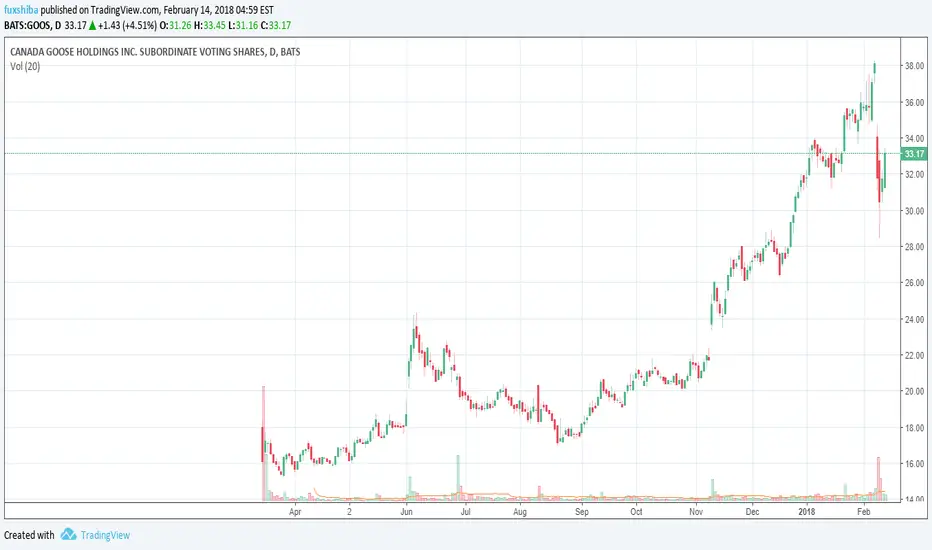The width and height of the screenshot is (932, 550).
Task: Click the Sep date axis label
Action: 582,511
